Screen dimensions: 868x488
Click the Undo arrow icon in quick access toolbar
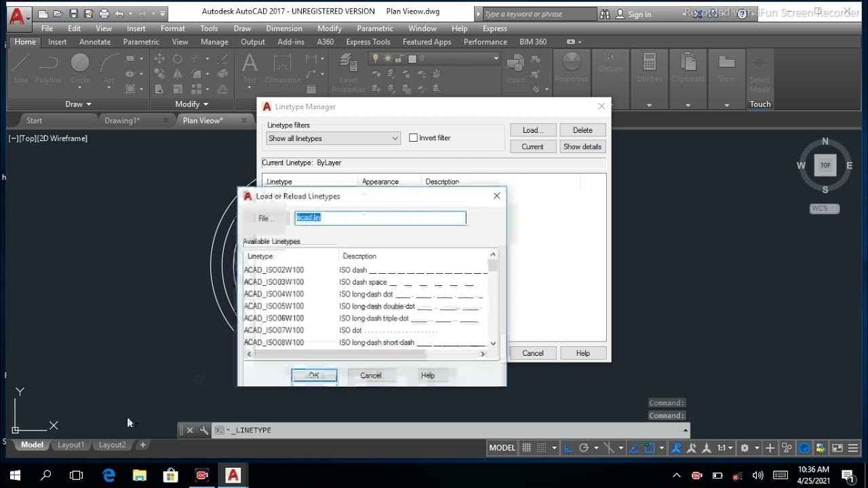pos(119,14)
